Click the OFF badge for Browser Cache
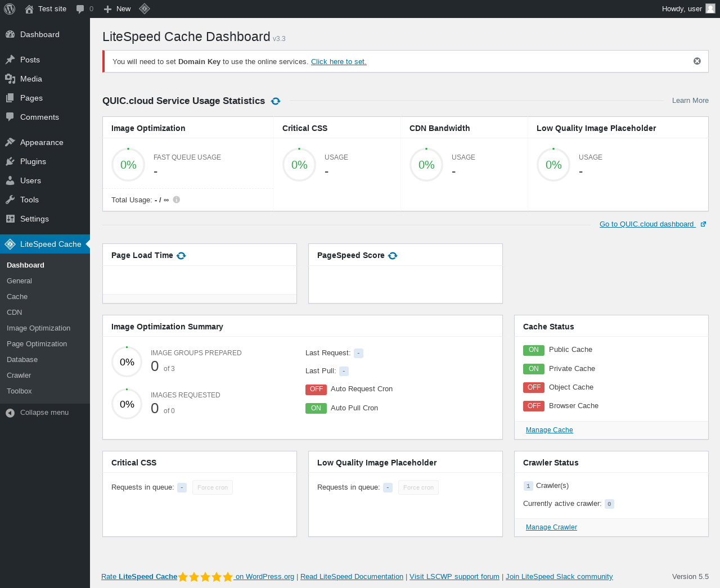 point(534,406)
